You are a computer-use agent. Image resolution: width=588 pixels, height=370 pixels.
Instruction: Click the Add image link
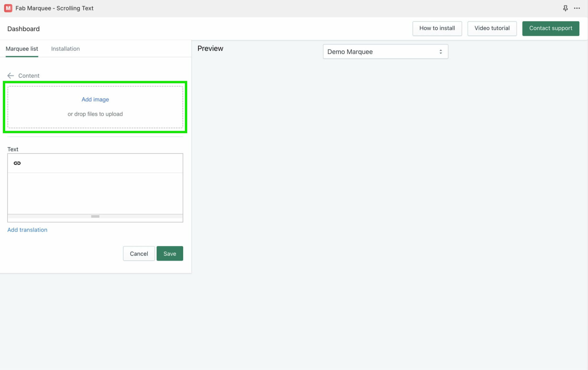[95, 100]
